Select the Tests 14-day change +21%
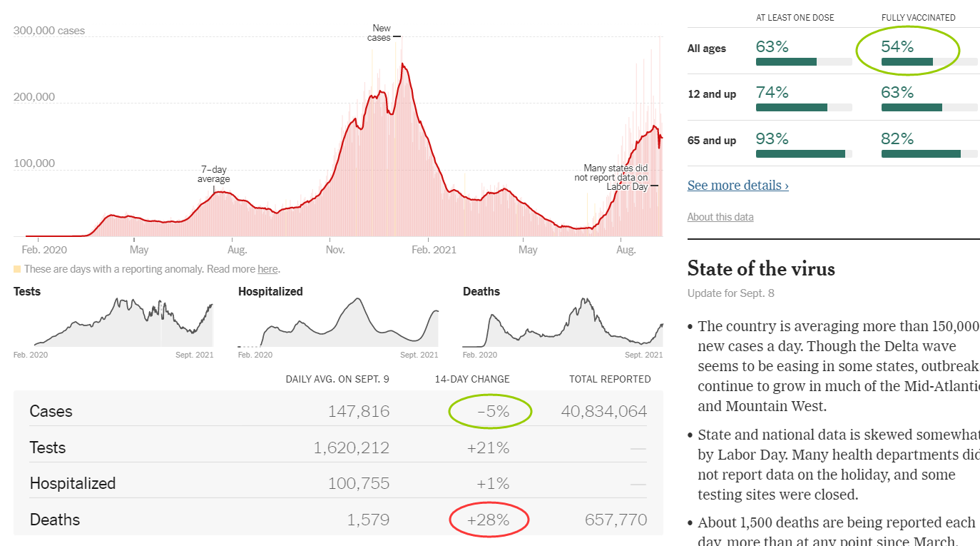980x546 pixels. point(489,448)
